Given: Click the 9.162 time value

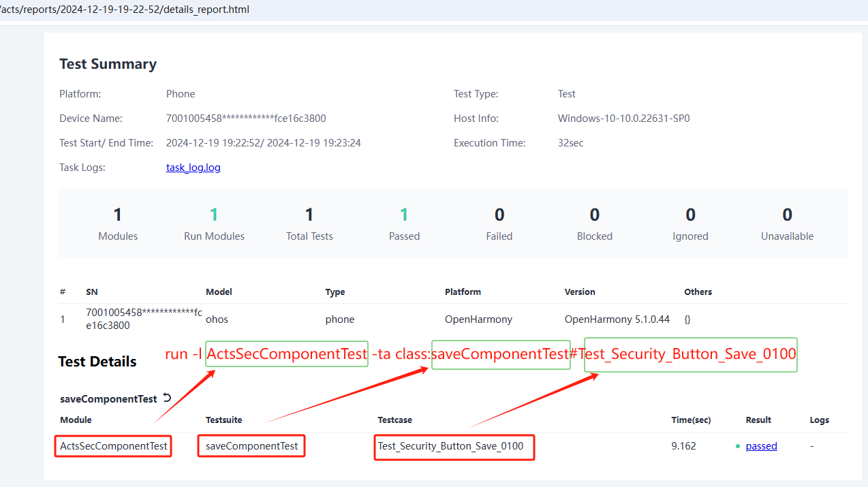Looking at the screenshot, I should [x=684, y=446].
